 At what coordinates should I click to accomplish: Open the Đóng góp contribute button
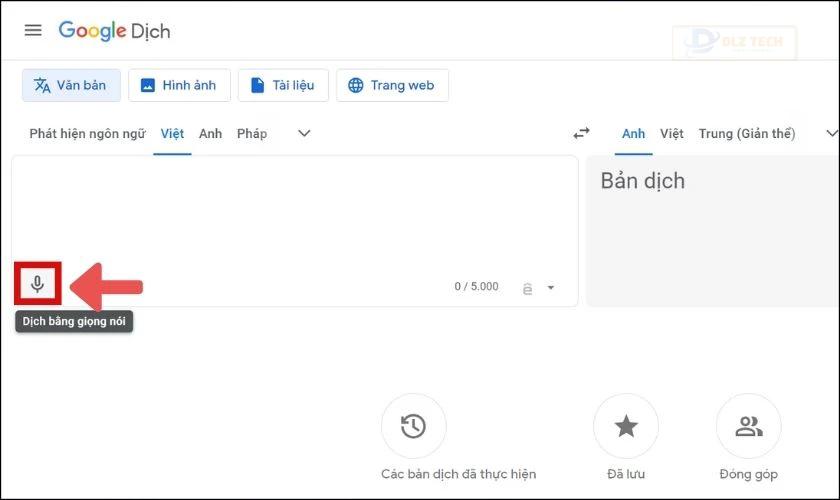(x=748, y=426)
